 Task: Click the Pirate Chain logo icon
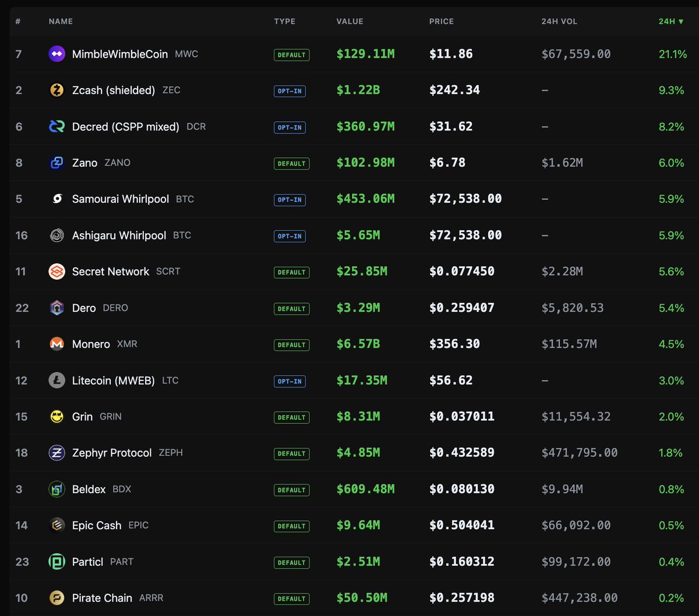click(57, 598)
